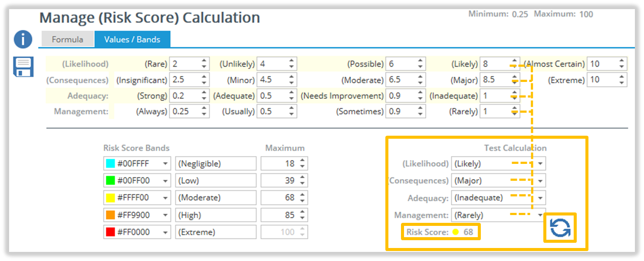Image resolution: width=644 pixels, height=261 pixels.
Task: Click the save floppy disk icon
Action: (23, 67)
